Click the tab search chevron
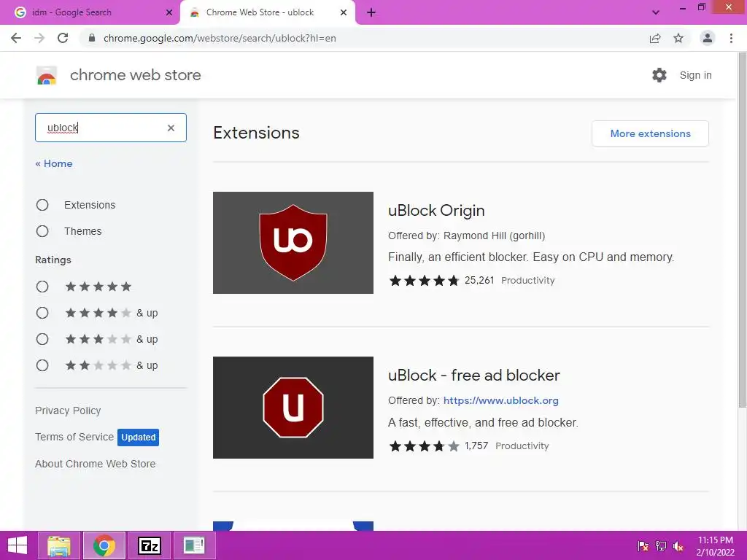The image size is (747, 560). click(656, 13)
